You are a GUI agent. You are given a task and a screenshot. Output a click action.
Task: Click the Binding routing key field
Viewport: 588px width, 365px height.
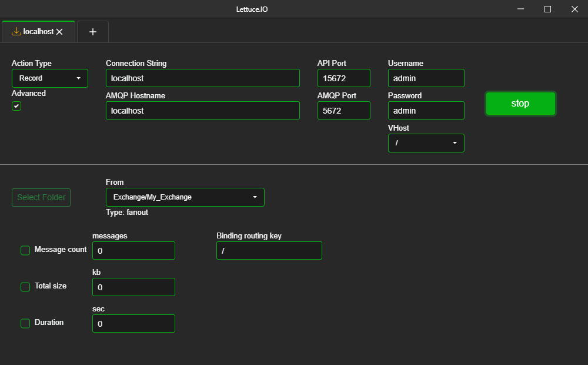269,250
